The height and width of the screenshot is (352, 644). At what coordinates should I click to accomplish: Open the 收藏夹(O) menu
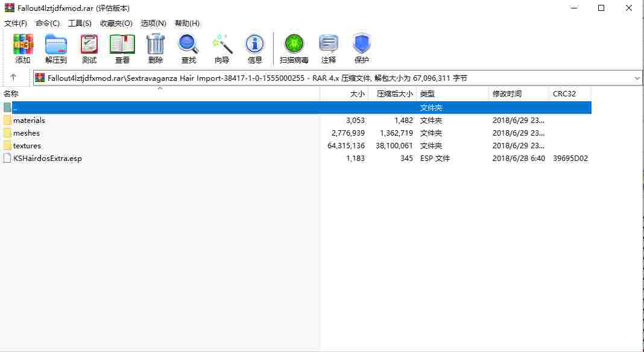pos(116,24)
